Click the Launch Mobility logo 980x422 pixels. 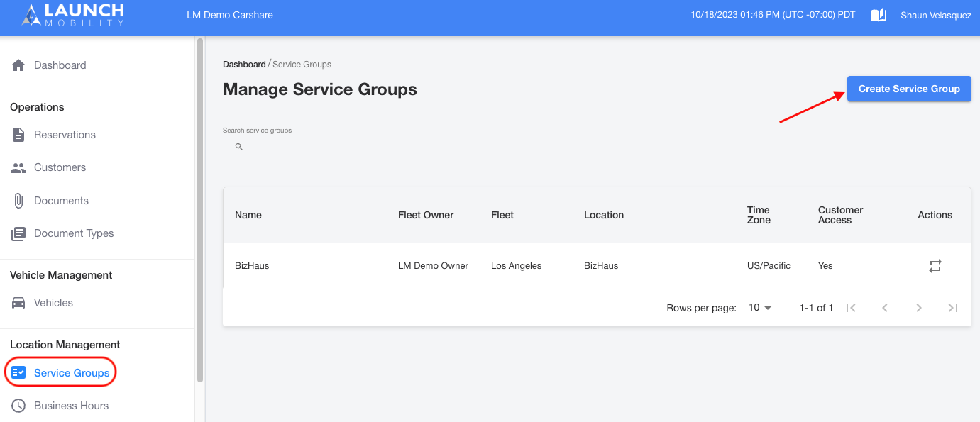point(73,15)
